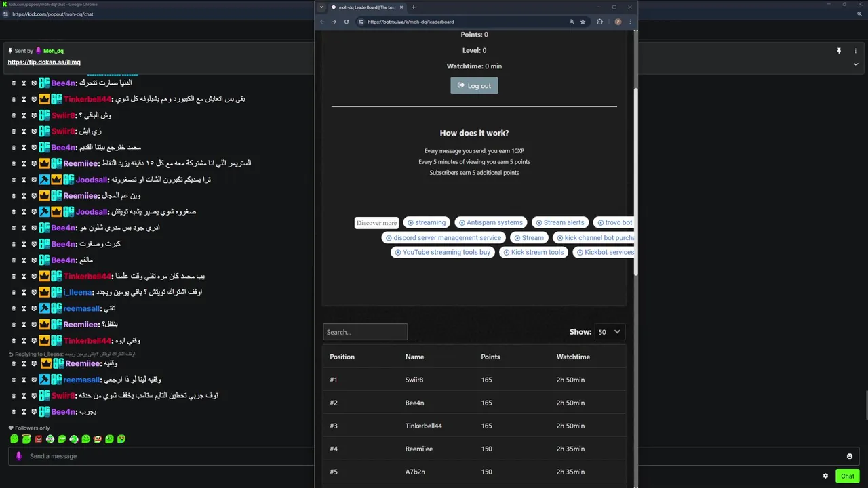Click the i_lleena username in chat
868x488 pixels.
click(x=77, y=292)
